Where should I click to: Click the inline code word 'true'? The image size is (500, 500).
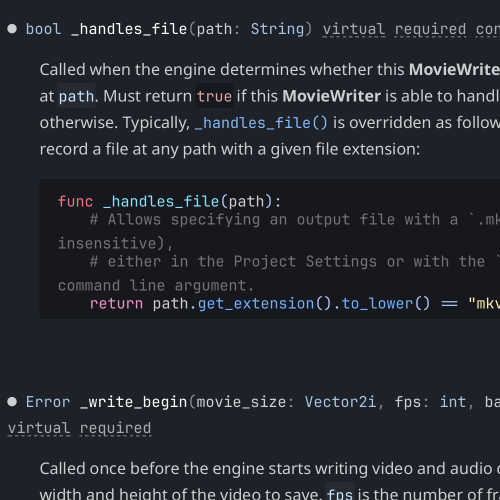tap(214, 97)
